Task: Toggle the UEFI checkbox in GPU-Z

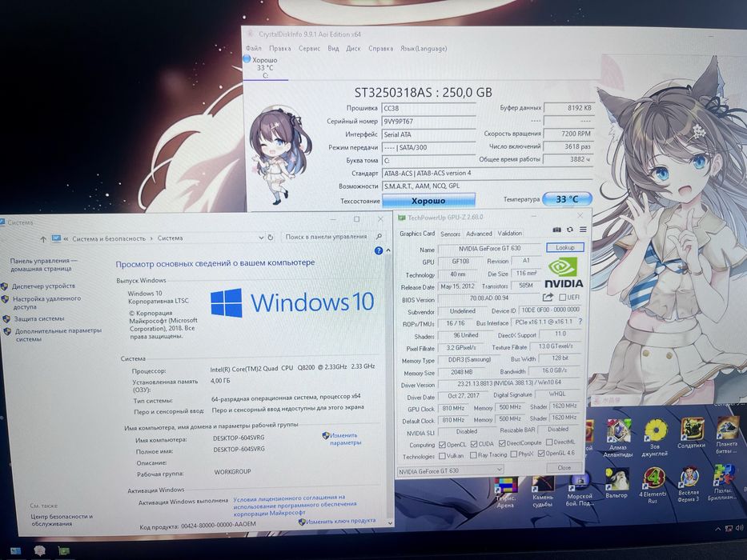Action: (x=563, y=297)
